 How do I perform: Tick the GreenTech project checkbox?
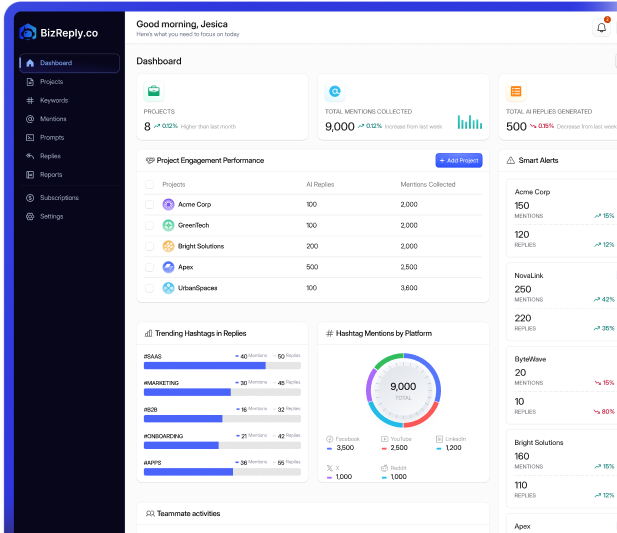pos(150,225)
